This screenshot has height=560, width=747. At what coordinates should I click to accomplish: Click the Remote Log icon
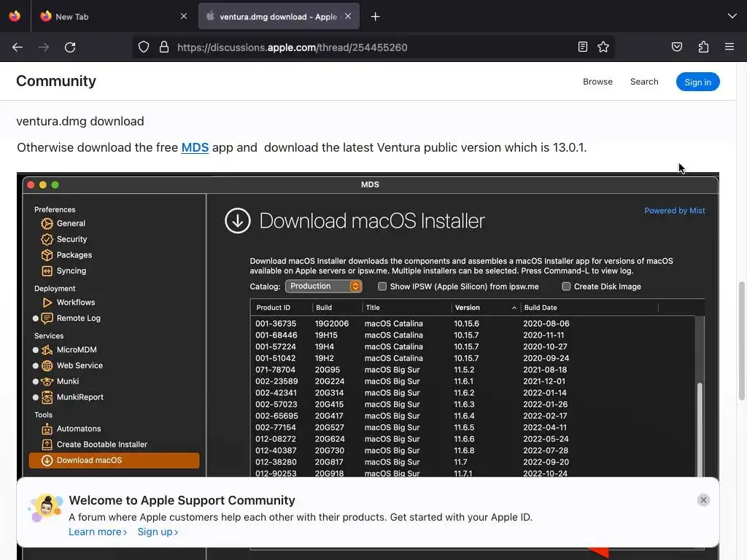[47, 318]
